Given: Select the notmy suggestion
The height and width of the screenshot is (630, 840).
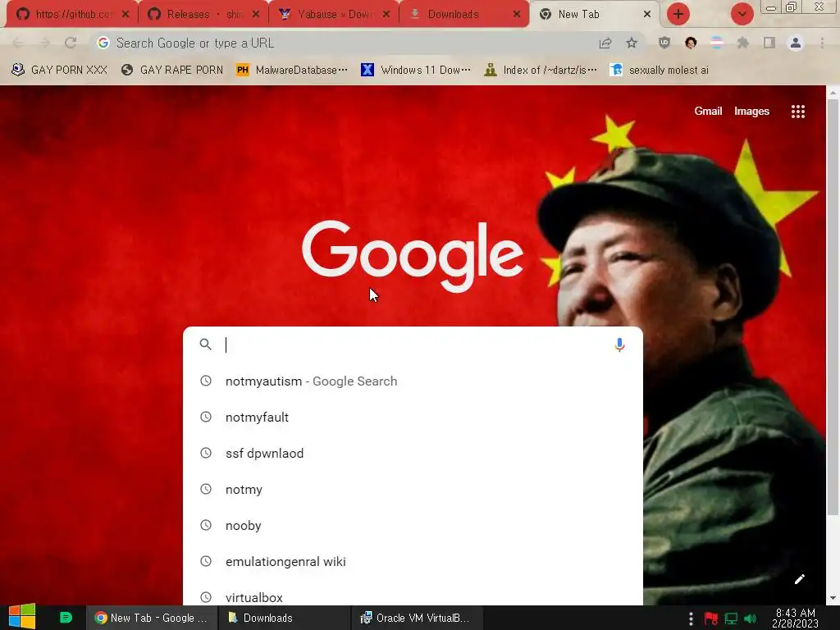Looking at the screenshot, I should click(x=413, y=489).
